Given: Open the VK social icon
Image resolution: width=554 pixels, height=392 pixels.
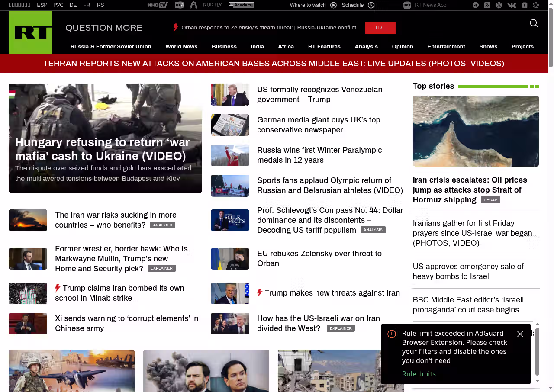Looking at the screenshot, I should tap(512, 5).
